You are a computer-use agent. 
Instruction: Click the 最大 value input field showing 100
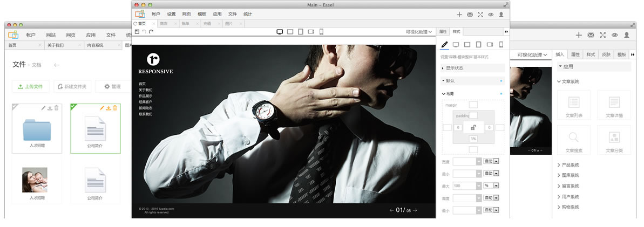(x=464, y=185)
